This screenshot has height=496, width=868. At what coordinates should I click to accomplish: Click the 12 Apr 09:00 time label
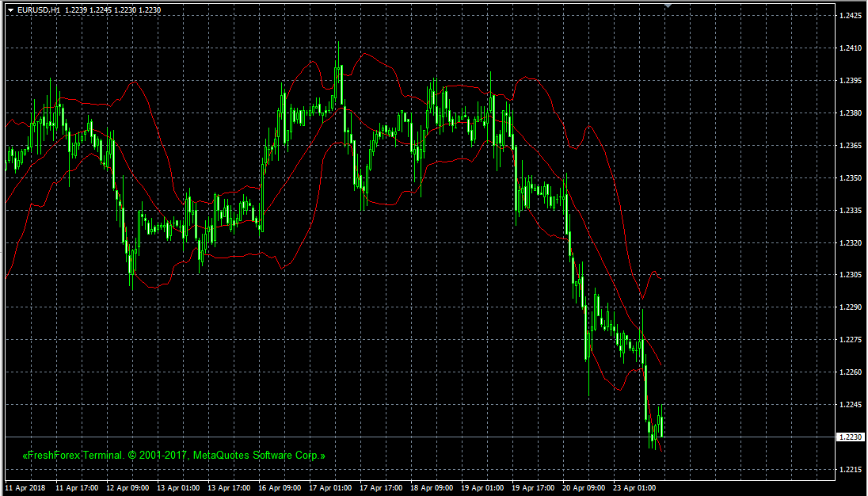[x=128, y=488]
